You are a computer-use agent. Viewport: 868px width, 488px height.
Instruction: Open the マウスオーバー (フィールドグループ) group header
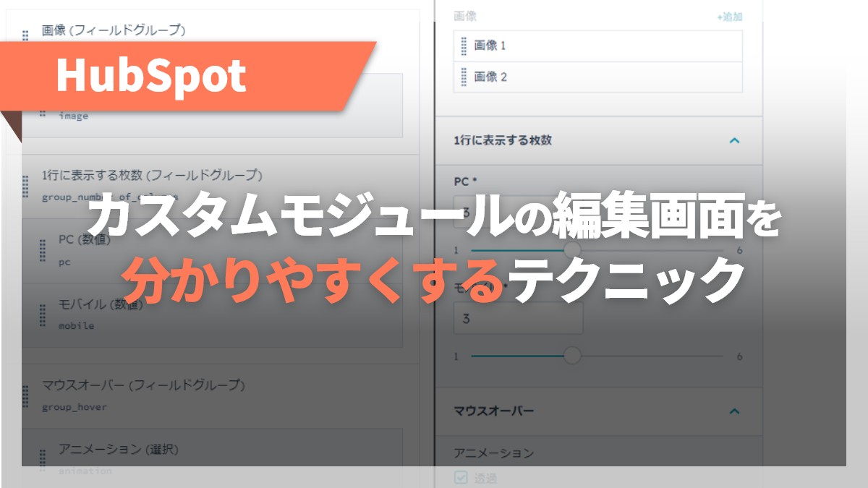[143, 385]
